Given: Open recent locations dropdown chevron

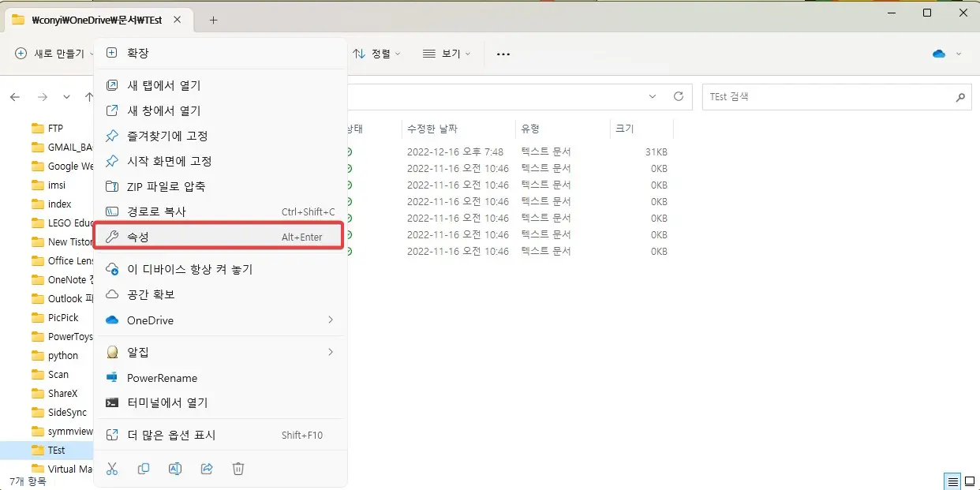Looking at the screenshot, I should pyautogui.click(x=66, y=96).
